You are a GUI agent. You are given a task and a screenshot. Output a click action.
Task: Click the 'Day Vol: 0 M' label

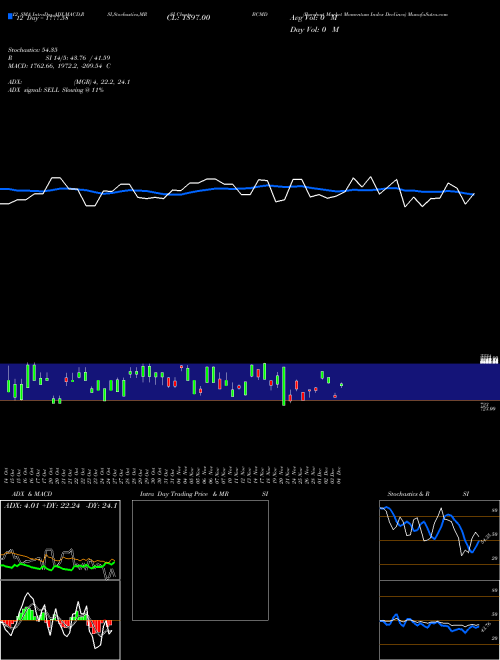[314, 30]
